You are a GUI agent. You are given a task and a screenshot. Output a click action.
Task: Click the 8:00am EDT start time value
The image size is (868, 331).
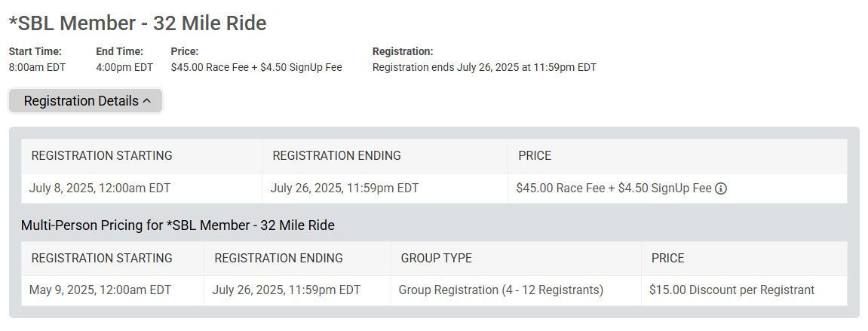click(x=37, y=68)
